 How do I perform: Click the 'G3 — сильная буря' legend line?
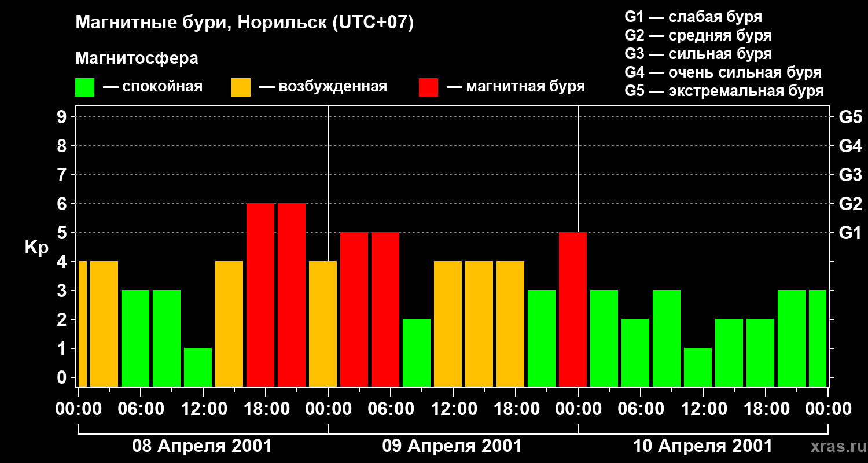point(698,54)
